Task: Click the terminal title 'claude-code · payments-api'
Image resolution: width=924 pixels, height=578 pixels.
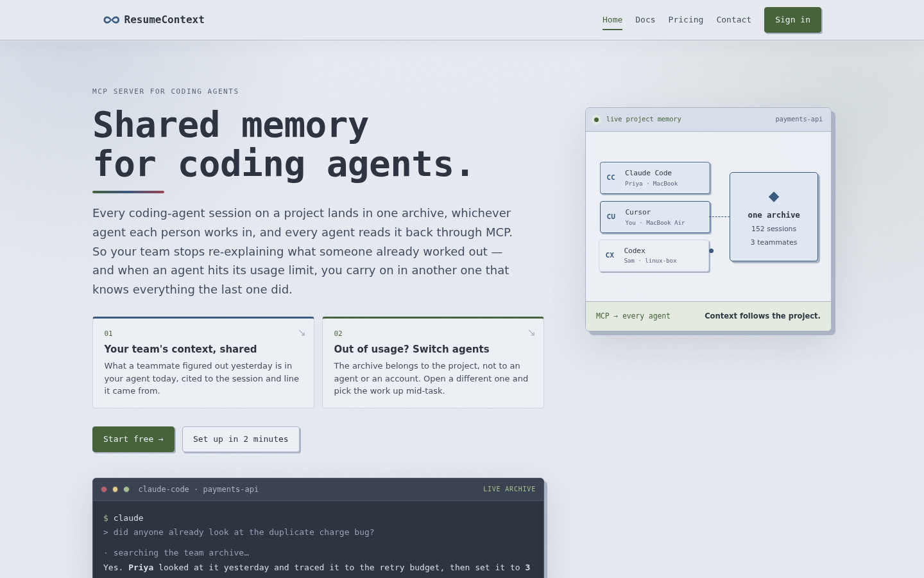Action: pyautogui.click(x=198, y=489)
